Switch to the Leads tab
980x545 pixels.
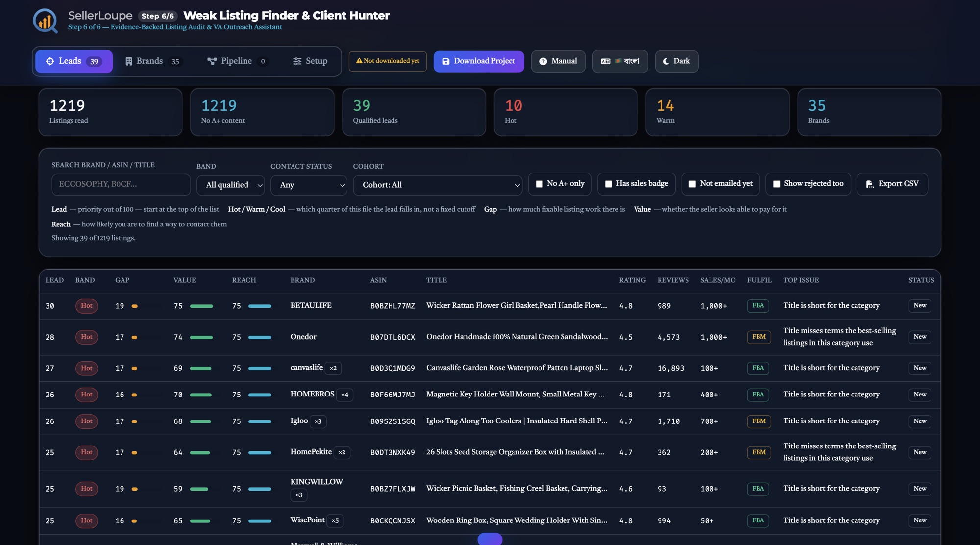[74, 61]
